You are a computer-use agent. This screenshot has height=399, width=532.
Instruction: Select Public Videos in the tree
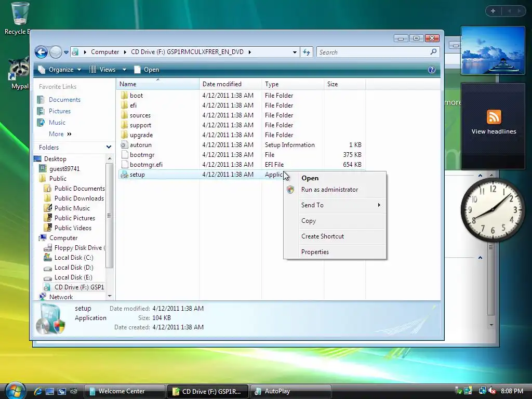(x=73, y=228)
